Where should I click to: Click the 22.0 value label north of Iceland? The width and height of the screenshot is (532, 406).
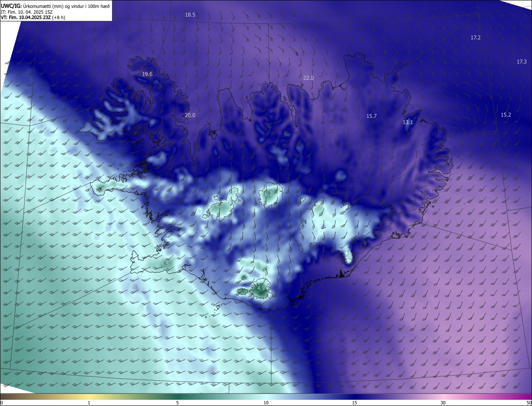(308, 78)
